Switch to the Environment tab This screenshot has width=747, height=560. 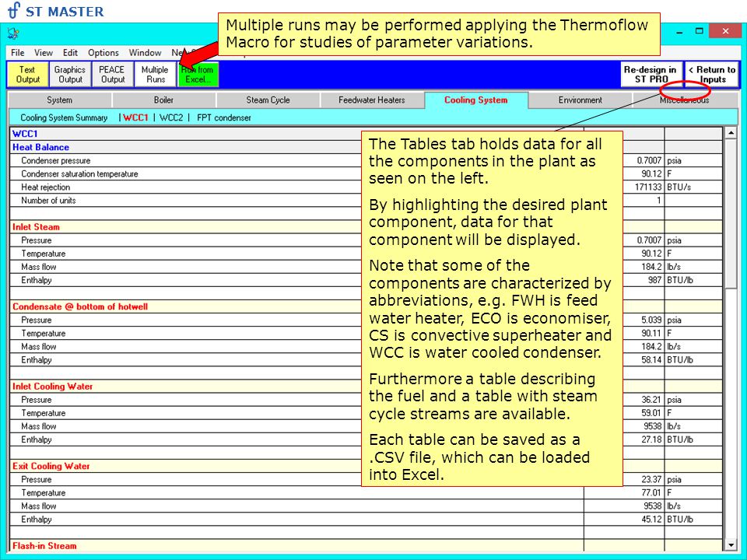pyautogui.click(x=580, y=100)
